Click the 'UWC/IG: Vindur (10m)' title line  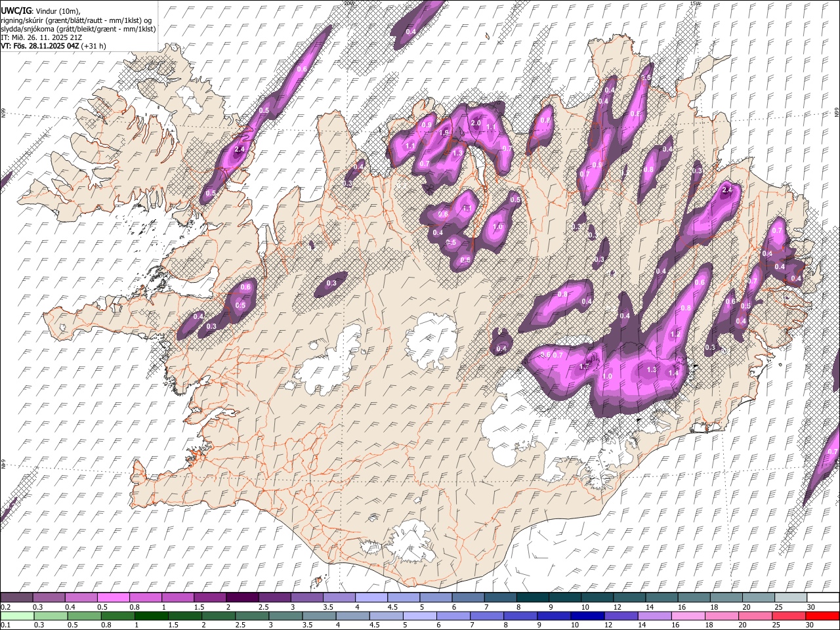click(41, 11)
